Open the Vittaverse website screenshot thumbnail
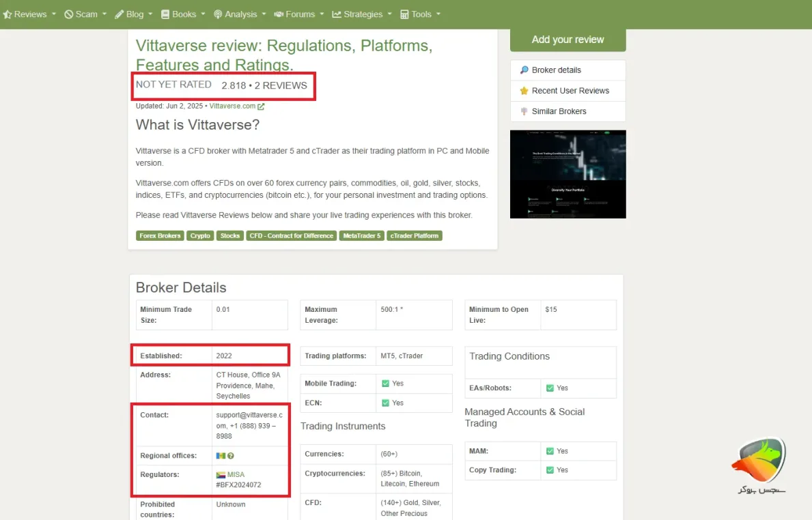 pos(568,175)
